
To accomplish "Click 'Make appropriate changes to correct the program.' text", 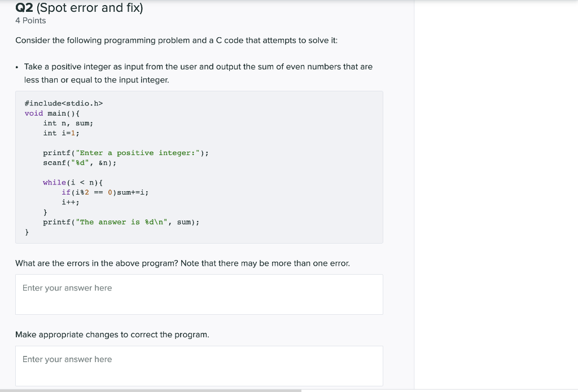I will (x=112, y=334).
